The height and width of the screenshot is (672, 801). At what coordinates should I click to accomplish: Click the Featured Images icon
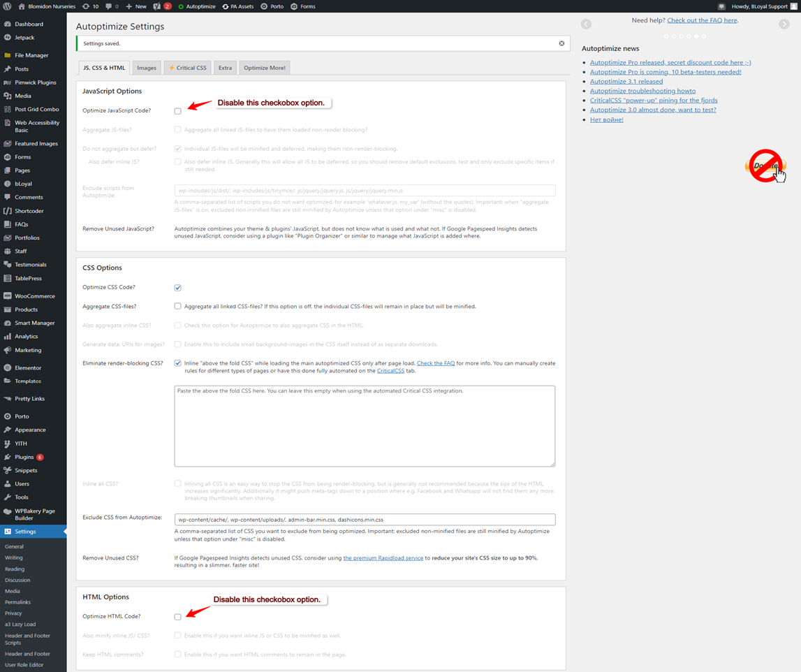pos(7,144)
